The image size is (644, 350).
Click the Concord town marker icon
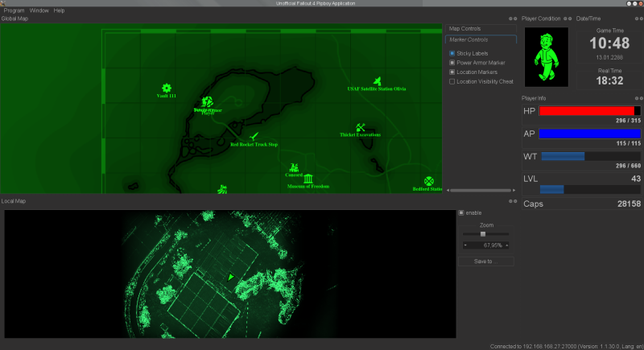[x=294, y=168]
